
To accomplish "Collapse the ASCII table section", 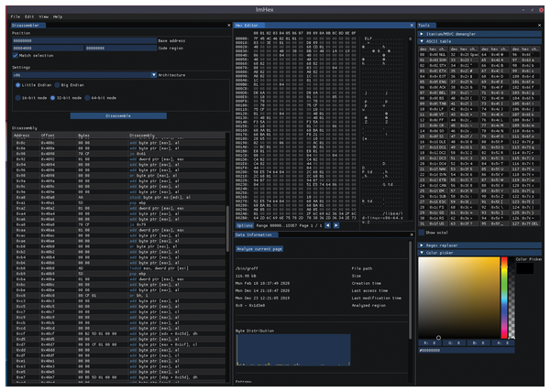I will [479, 41].
